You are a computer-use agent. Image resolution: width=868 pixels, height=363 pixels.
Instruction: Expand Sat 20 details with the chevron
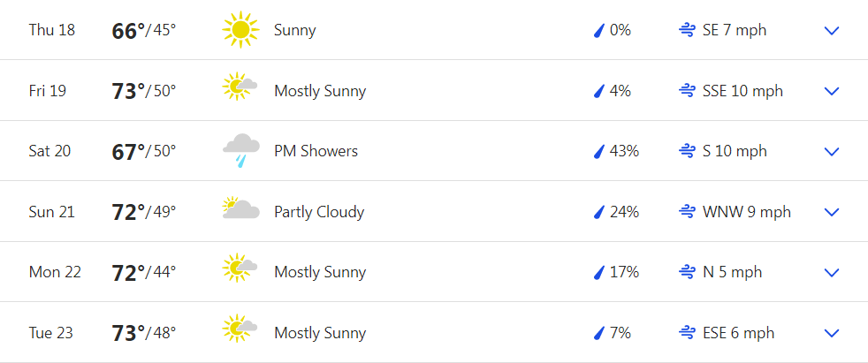[832, 152]
